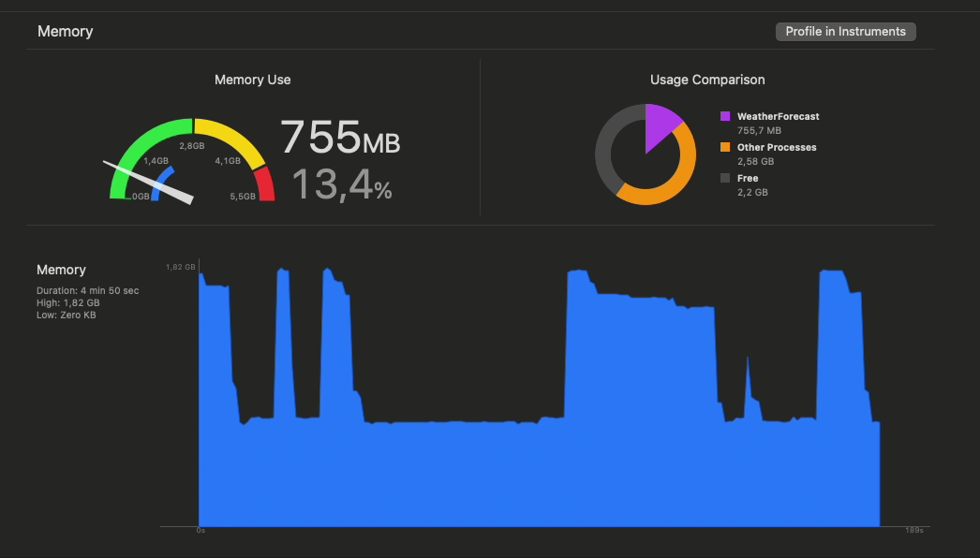
Task: Click the purple WeatherForecast donut slice
Action: coord(660,121)
